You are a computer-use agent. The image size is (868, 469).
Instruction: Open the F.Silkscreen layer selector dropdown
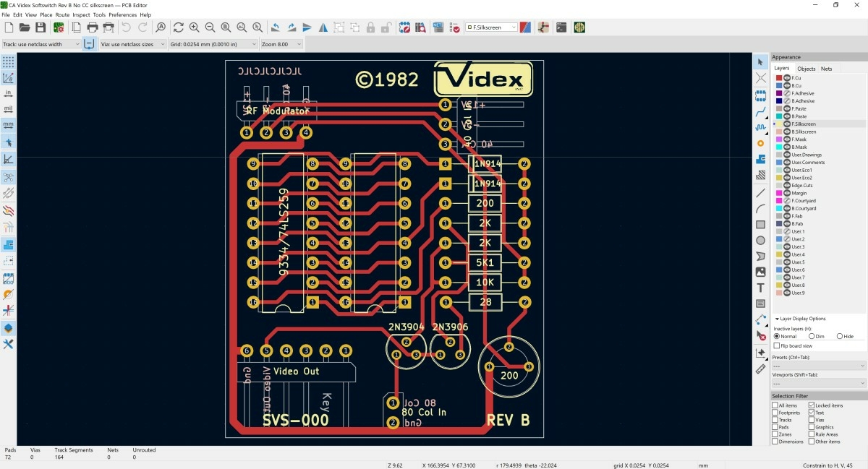491,27
